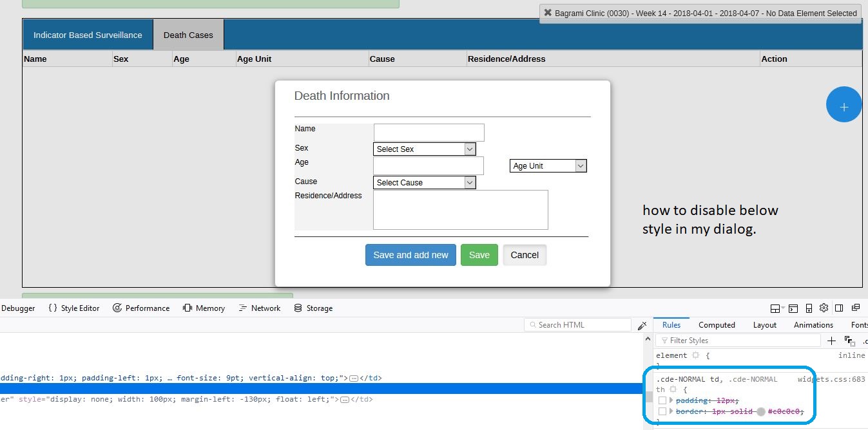This screenshot has width=868, height=430.
Task: Open toolbox in separate window icon
Action: (856, 308)
